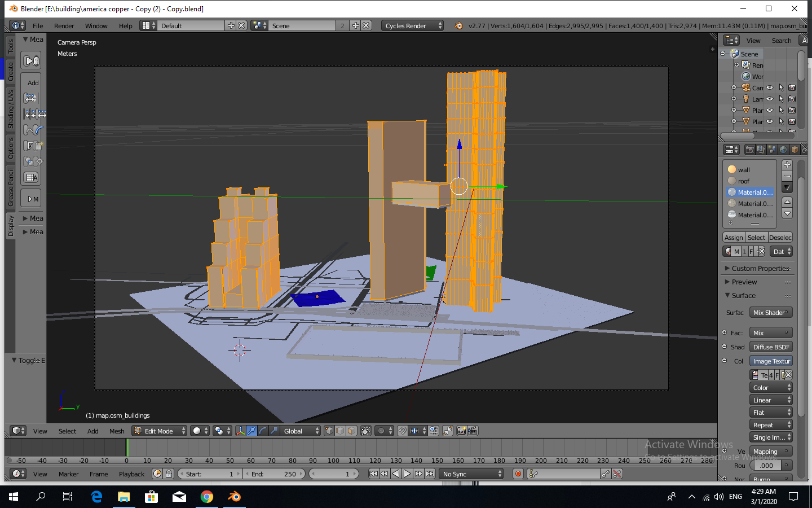The height and width of the screenshot is (508, 812).
Task: Open the Render menu
Action: (64, 25)
